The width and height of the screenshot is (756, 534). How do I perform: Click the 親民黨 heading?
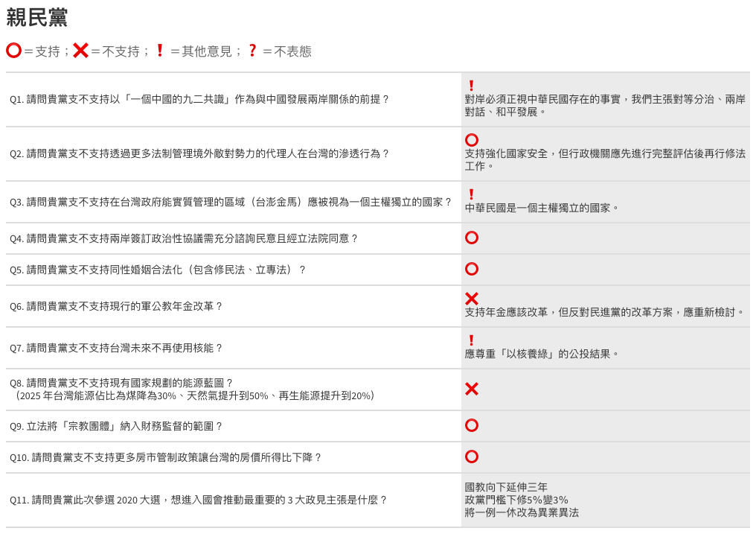click(x=37, y=18)
